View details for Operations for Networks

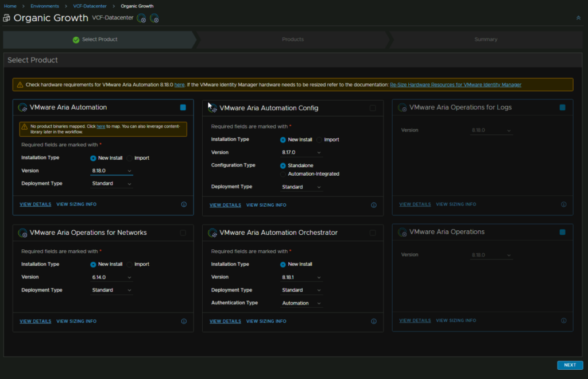[x=35, y=321]
